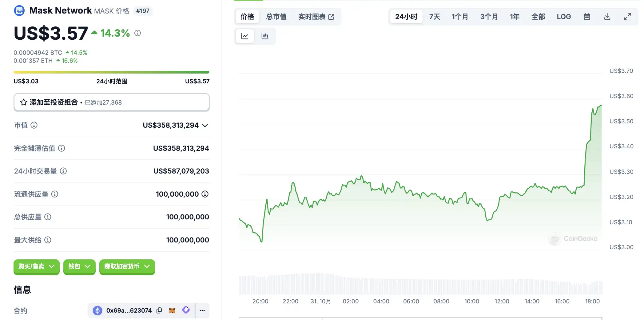Select 3-month range (3个月)

[x=489, y=17]
